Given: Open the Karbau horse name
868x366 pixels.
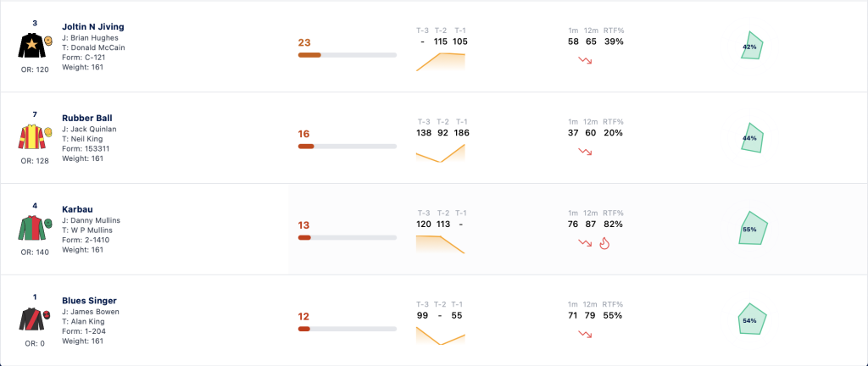Looking at the screenshot, I should (x=77, y=209).
